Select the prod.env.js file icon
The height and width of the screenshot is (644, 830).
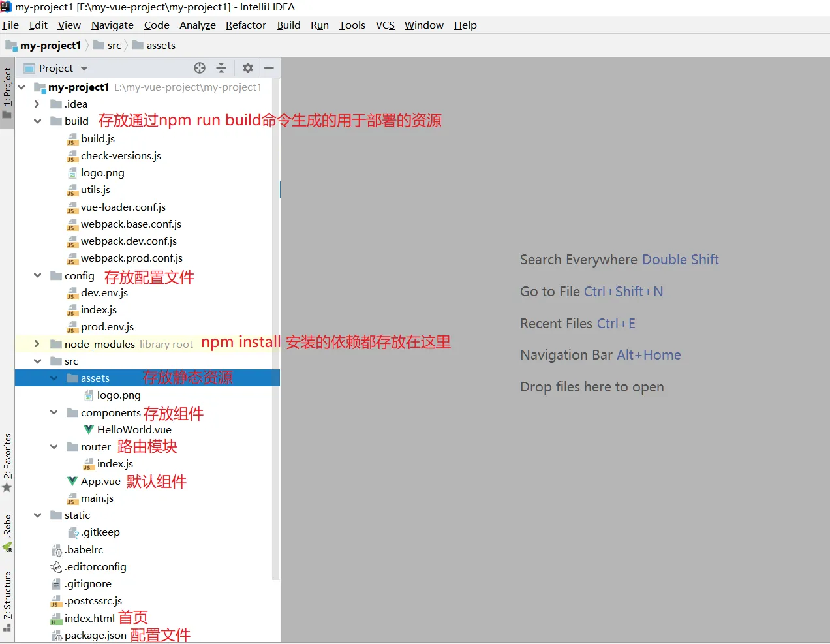tap(72, 327)
